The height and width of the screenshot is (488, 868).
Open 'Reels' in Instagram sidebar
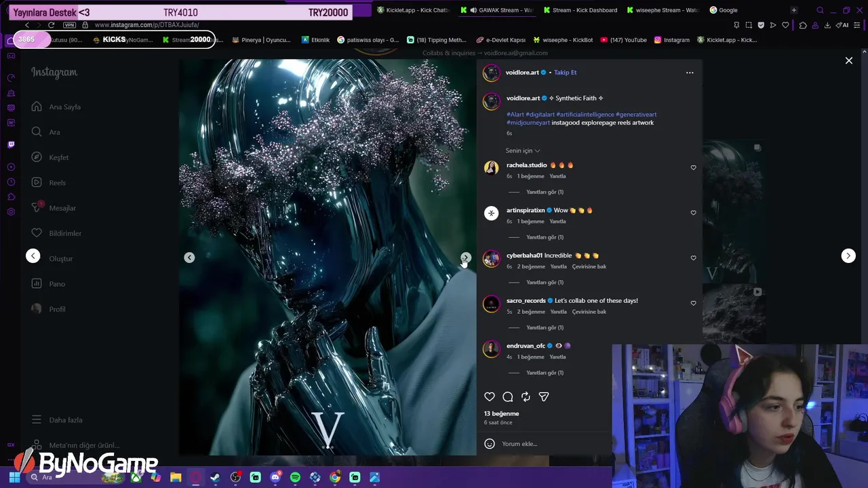click(49, 183)
